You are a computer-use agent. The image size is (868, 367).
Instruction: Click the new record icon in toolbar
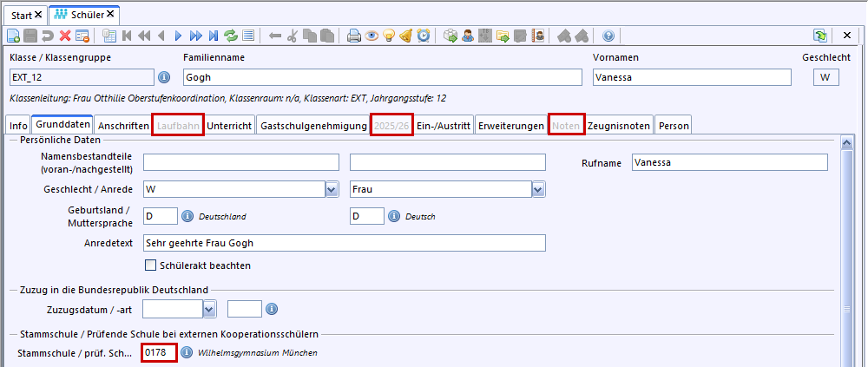pos(13,36)
